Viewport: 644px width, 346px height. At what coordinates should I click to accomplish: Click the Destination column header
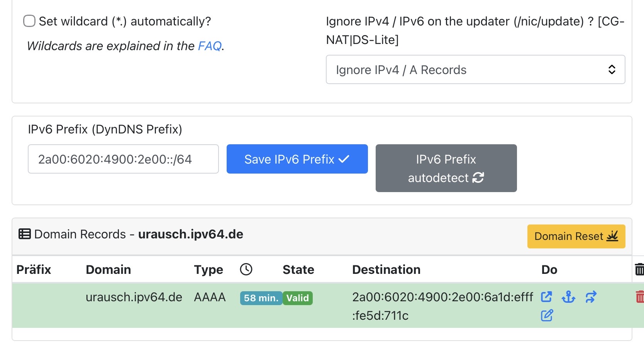click(386, 270)
